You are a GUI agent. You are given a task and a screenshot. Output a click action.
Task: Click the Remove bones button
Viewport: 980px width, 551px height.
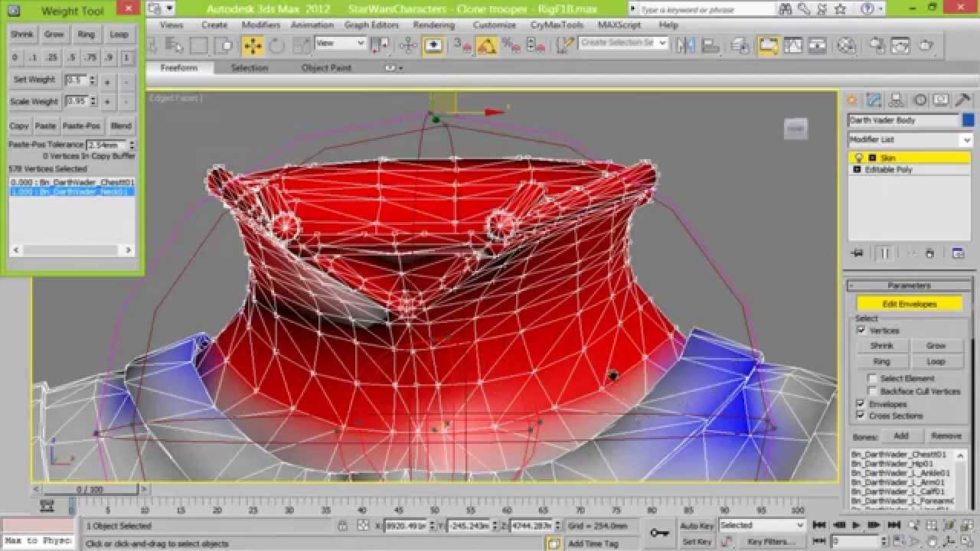click(x=946, y=435)
